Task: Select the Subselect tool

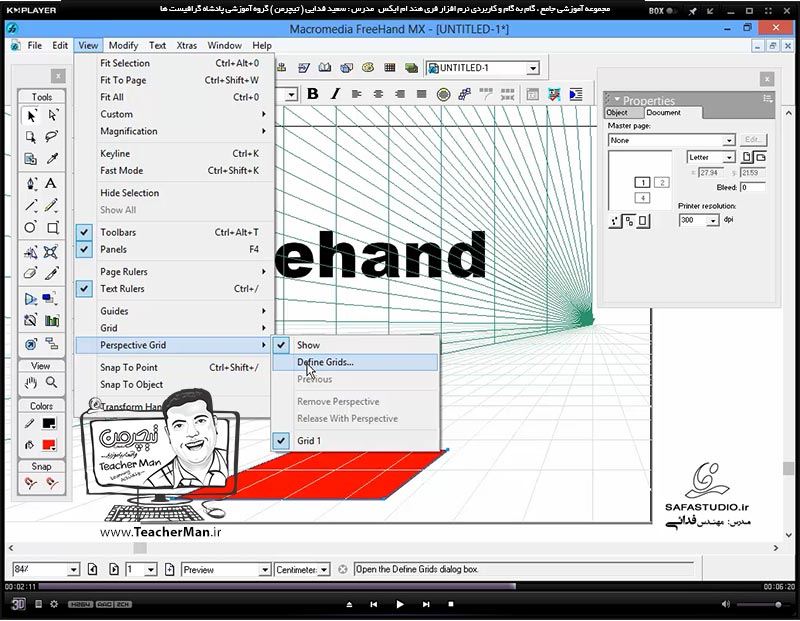Action: pyautogui.click(x=53, y=116)
